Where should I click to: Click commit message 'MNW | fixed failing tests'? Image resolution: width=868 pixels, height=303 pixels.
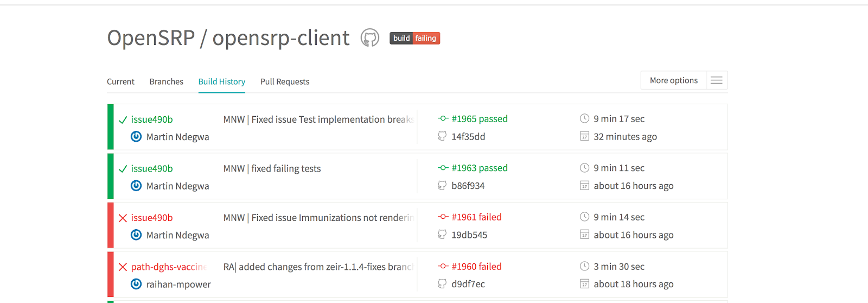(x=272, y=168)
